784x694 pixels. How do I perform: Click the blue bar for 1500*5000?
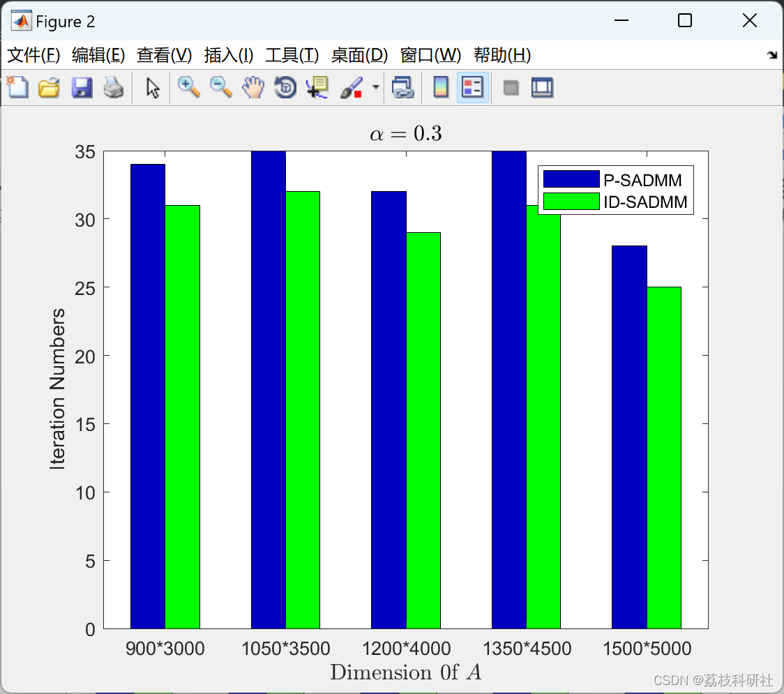point(629,437)
